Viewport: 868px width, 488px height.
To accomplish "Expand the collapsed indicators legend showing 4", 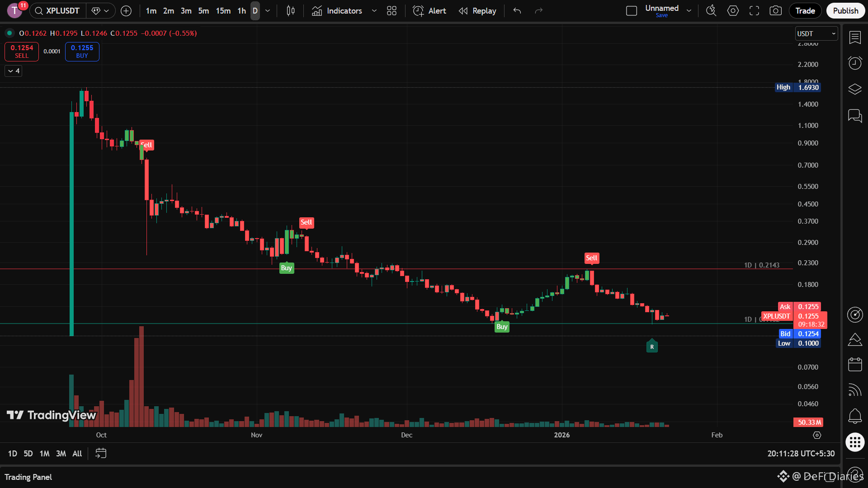I will tap(14, 71).
